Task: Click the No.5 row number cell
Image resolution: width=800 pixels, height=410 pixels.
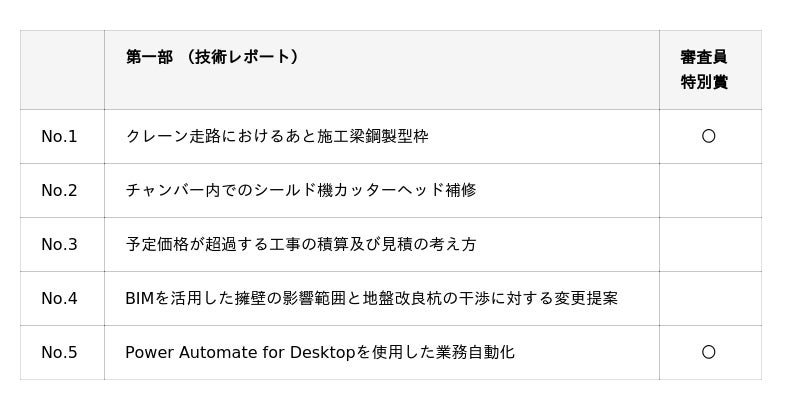Action: click(59, 352)
